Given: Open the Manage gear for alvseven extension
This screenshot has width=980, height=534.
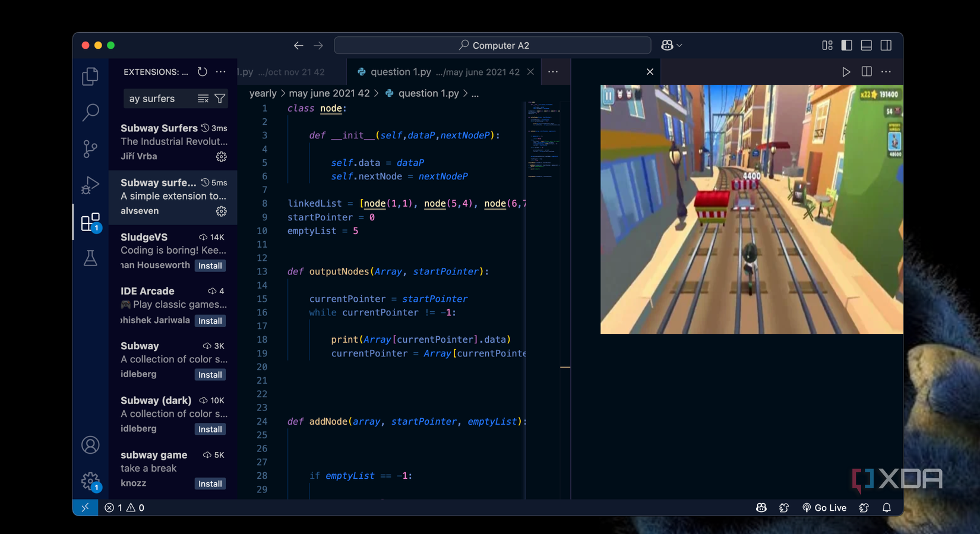Looking at the screenshot, I should tap(221, 211).
